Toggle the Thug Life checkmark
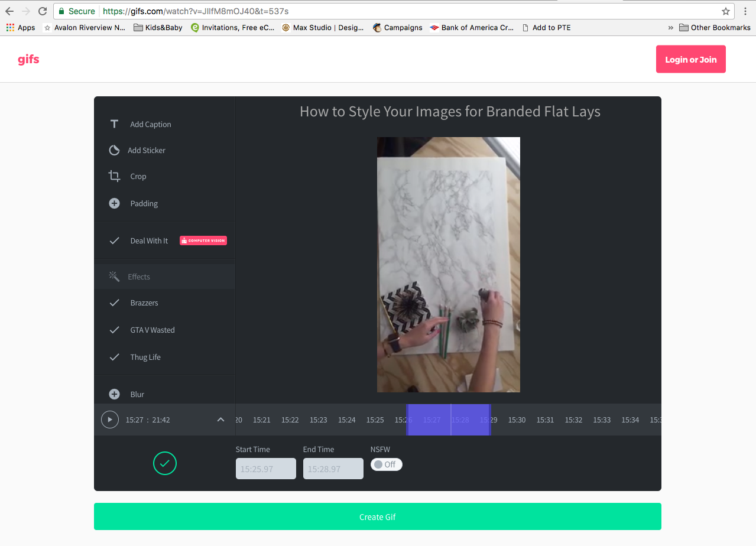 114,357
